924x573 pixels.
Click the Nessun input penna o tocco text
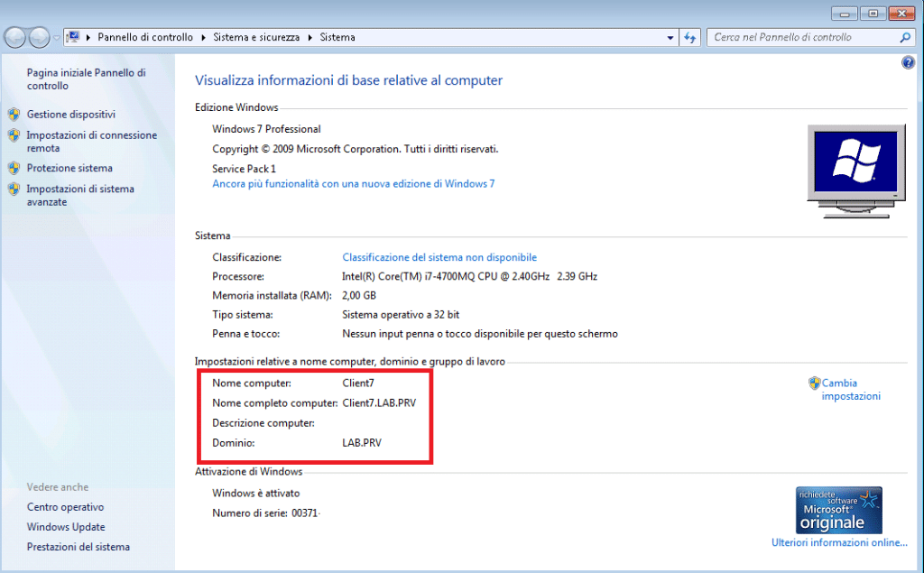tap(480, 334)
